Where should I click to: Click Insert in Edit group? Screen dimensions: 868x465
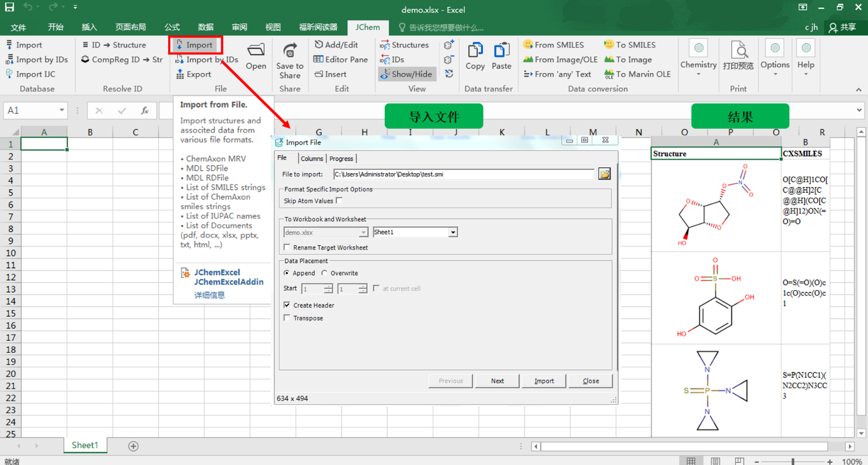pyautogui.click(x=330, y=74)
